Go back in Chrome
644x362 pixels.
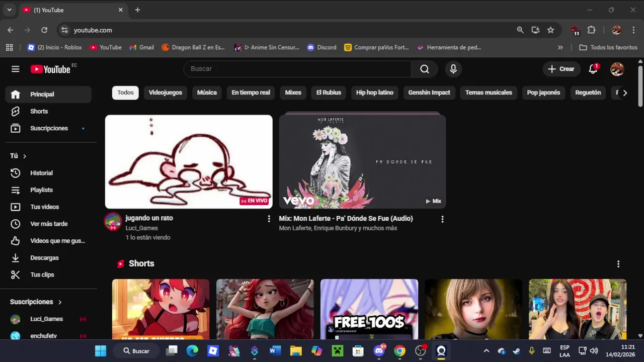(x=11, y=30)
